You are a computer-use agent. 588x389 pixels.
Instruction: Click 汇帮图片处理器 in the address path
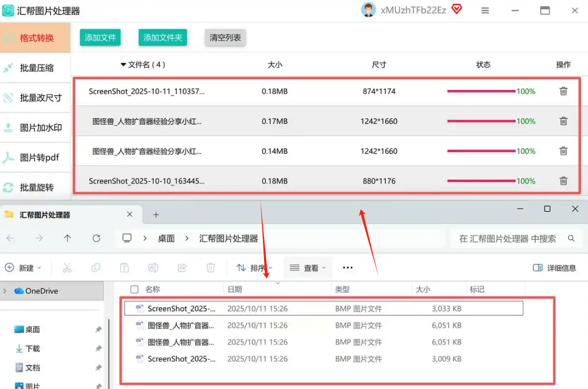(228, 238)
